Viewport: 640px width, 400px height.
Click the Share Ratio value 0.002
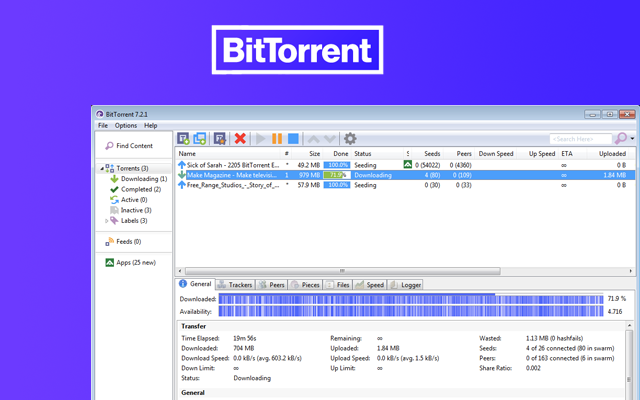click(533, 368)
